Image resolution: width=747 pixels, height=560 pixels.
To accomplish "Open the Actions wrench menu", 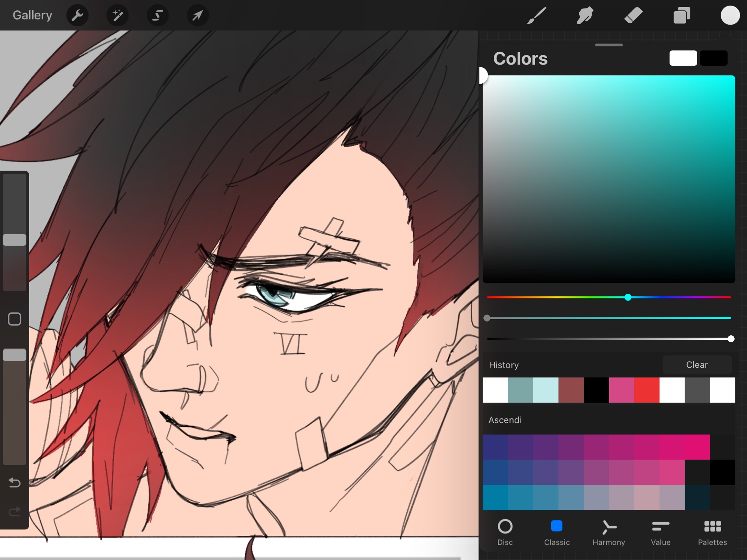I will pyautogui.click(x=77, y=15).
